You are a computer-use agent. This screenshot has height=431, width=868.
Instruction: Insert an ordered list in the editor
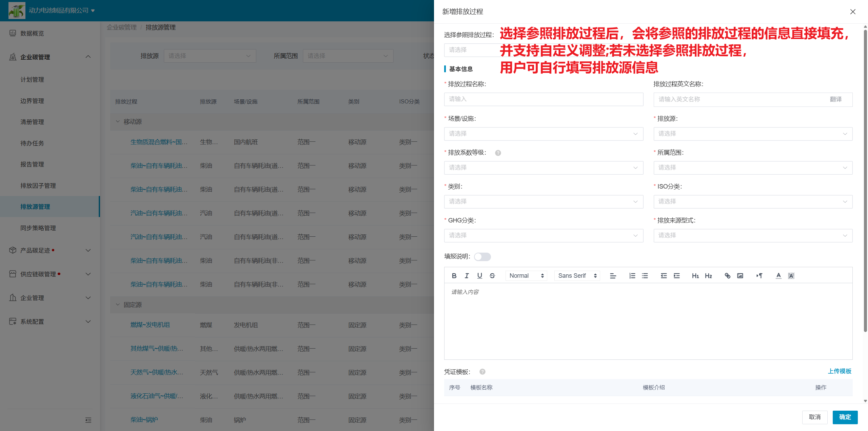tap(632, 276)
